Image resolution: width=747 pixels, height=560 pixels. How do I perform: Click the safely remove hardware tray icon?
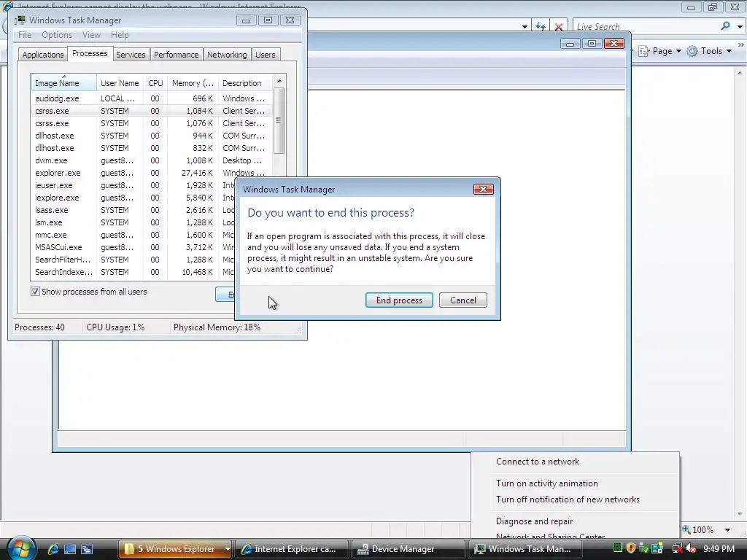tap(644, 548)
